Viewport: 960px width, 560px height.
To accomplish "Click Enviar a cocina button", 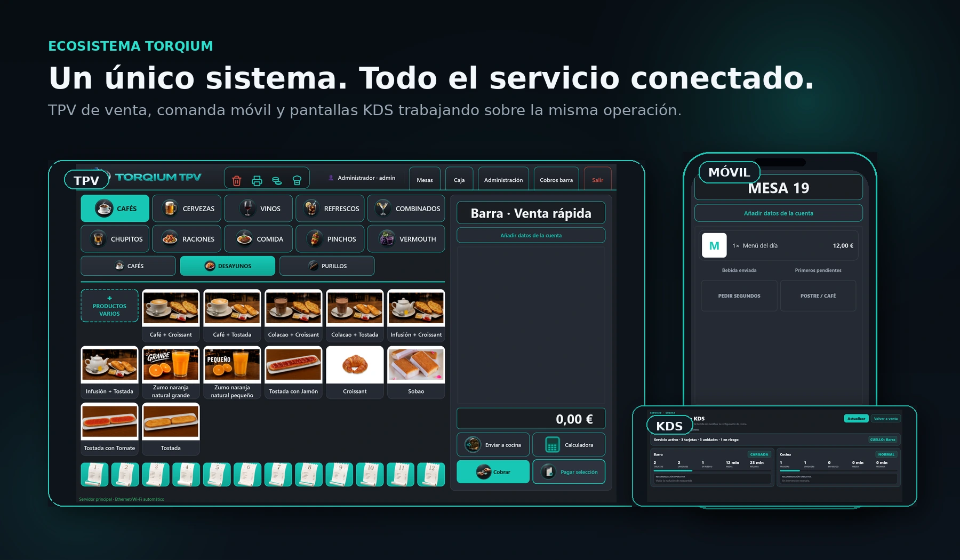I will (493, 445).
